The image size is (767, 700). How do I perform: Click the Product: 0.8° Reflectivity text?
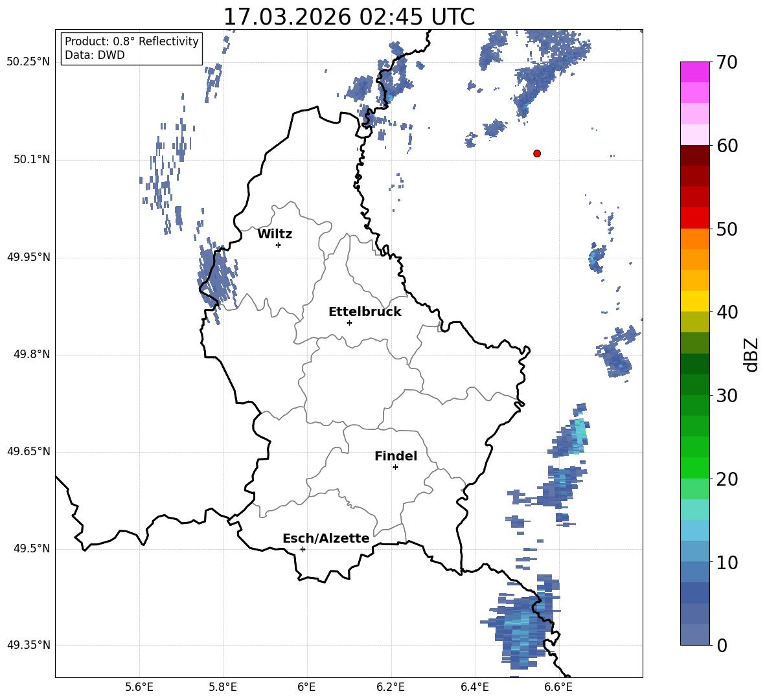point(132,41)
